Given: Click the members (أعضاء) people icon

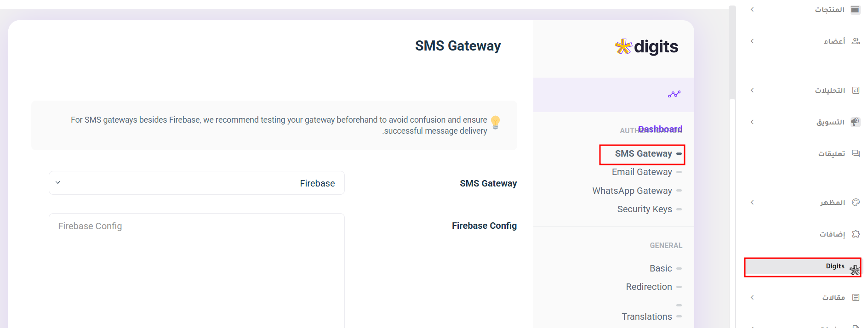Looking at the screenshot, I should 856,41.
